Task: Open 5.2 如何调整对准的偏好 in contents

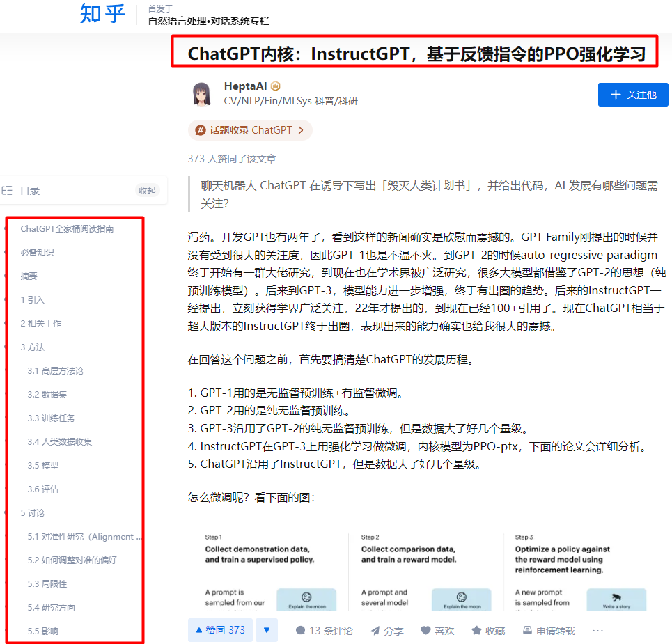Action: point(72,560)
